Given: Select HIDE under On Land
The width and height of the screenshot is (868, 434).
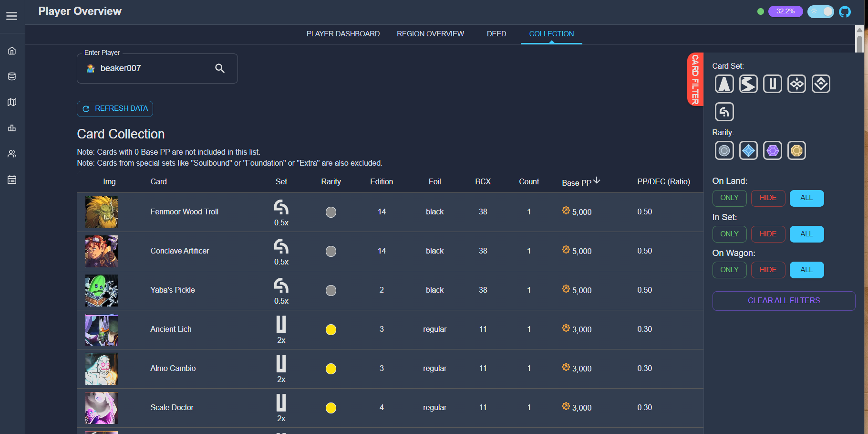Looking at the screenshot, I should point(768,198).
